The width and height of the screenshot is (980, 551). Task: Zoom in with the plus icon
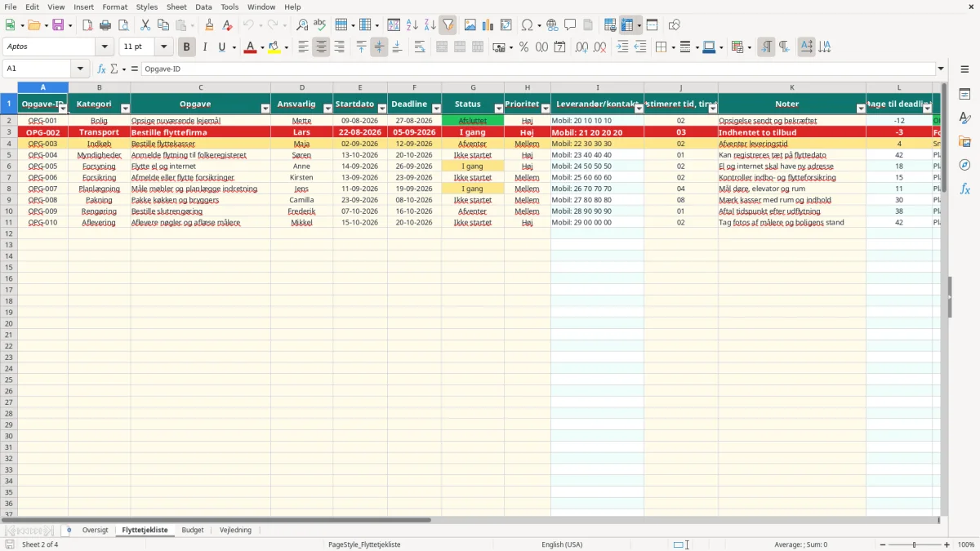[947, 544]
